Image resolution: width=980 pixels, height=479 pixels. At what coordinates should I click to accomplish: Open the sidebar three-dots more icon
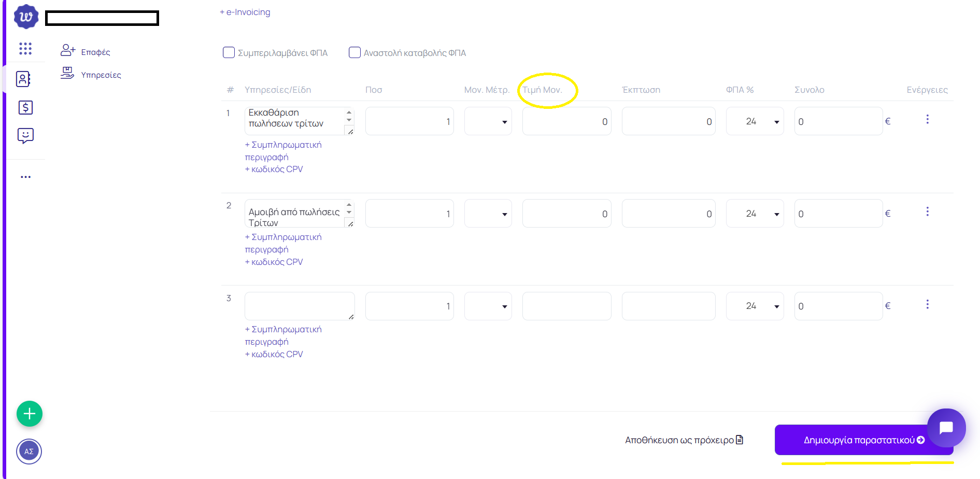(x=25, y=177)
